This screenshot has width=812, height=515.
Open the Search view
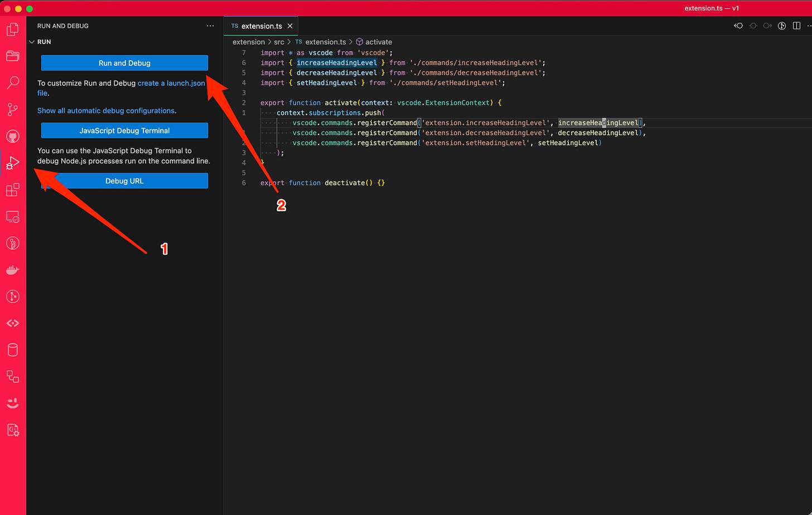[x=12, y=82]
